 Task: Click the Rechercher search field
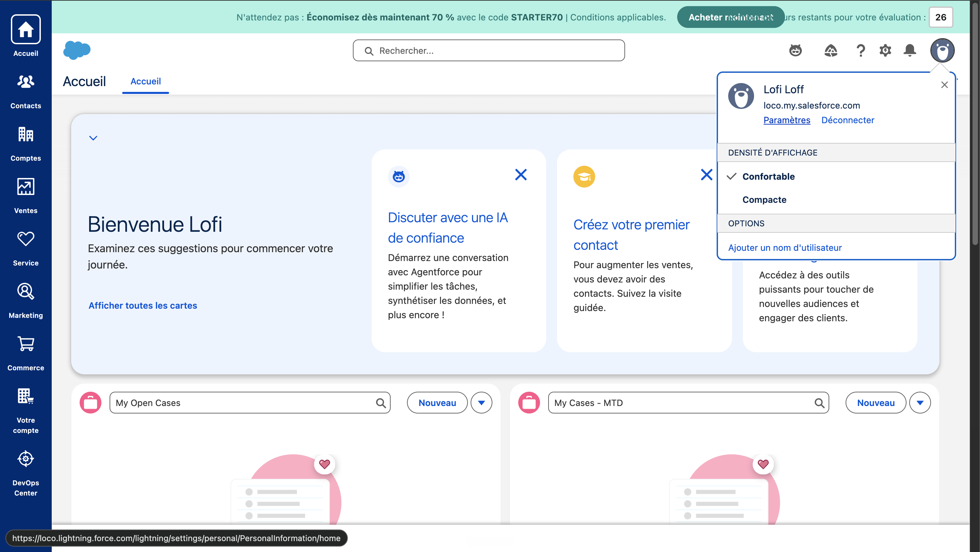[x=489, y=50]
